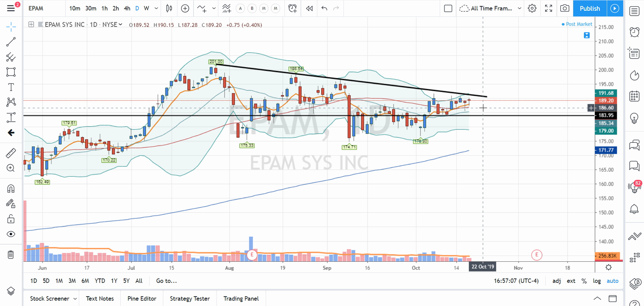This screenshot has width=644, height=306.
Task: Expand the timeframe interval dropdown arrow
Action: [x=156, y=8]
